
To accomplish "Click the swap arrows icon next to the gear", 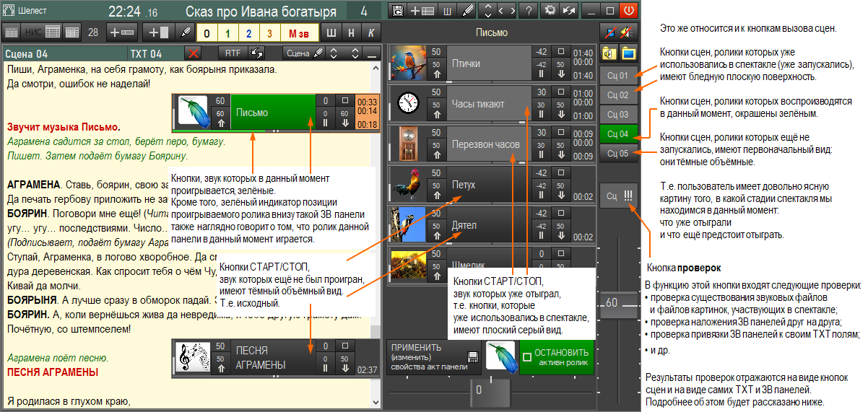I will tap(569, 11).
